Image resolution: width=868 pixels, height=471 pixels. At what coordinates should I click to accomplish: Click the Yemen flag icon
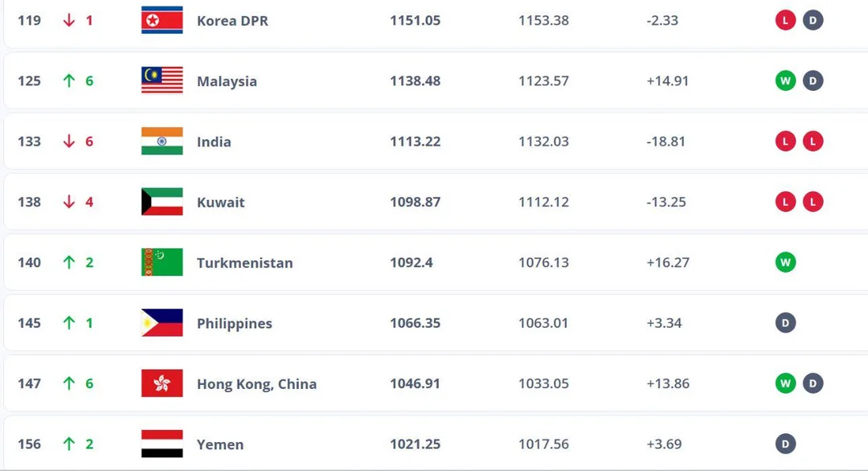tap(162, 444)
